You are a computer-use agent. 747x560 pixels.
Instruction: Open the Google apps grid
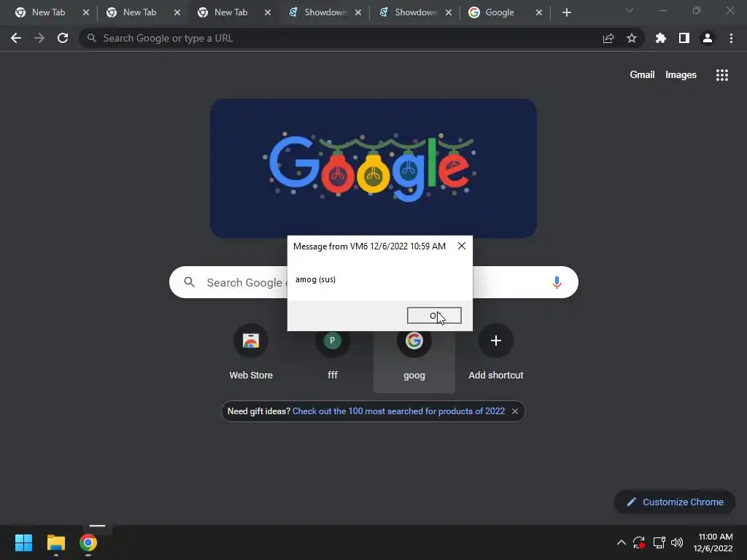[x=722, y=75]
